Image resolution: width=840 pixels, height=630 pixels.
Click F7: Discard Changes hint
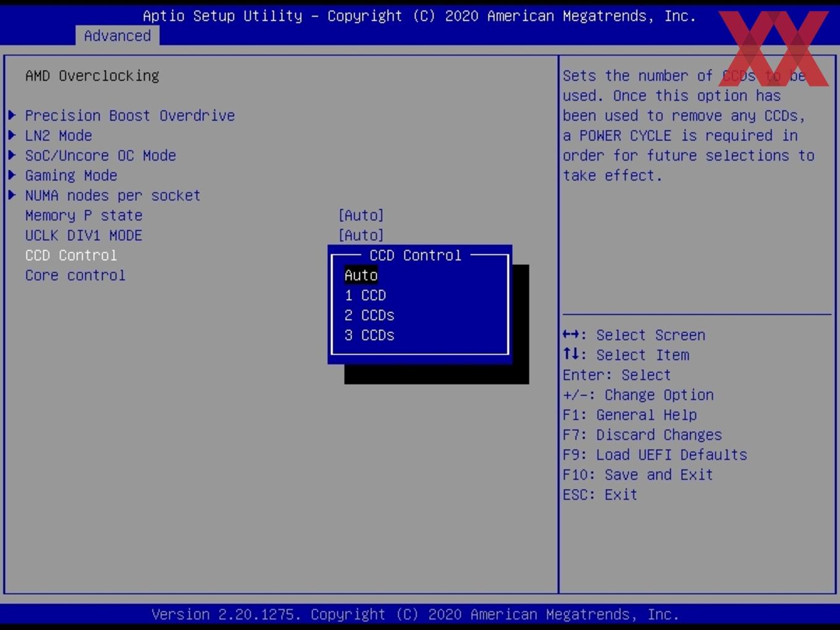642,435
